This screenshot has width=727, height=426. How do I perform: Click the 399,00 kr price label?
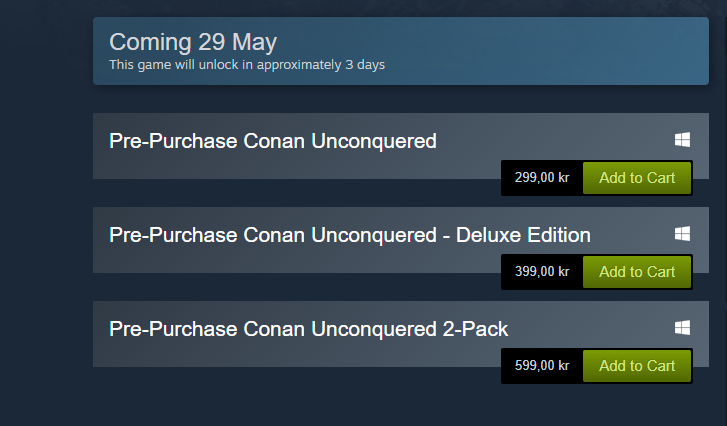pyautogui.click(x=542, y=272)
